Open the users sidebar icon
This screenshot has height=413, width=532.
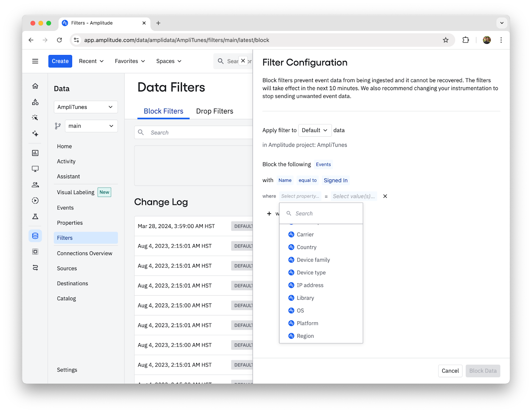pos(35,185)
